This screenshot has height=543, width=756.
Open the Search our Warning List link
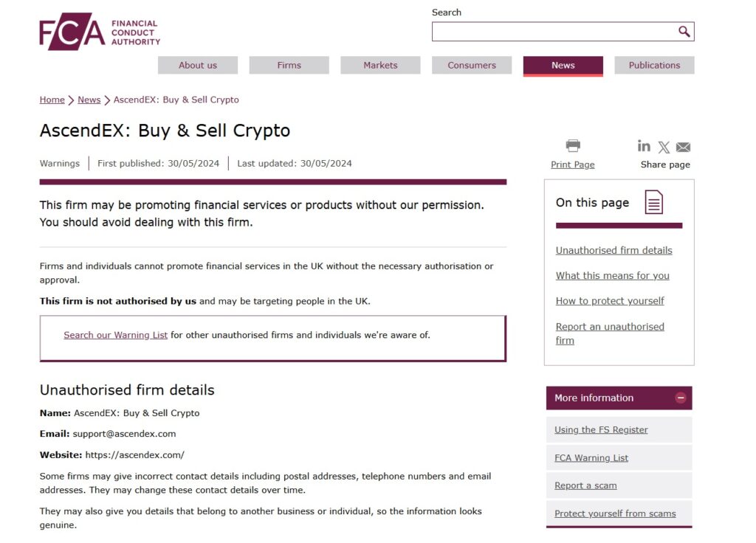click(x=116, y=335)
